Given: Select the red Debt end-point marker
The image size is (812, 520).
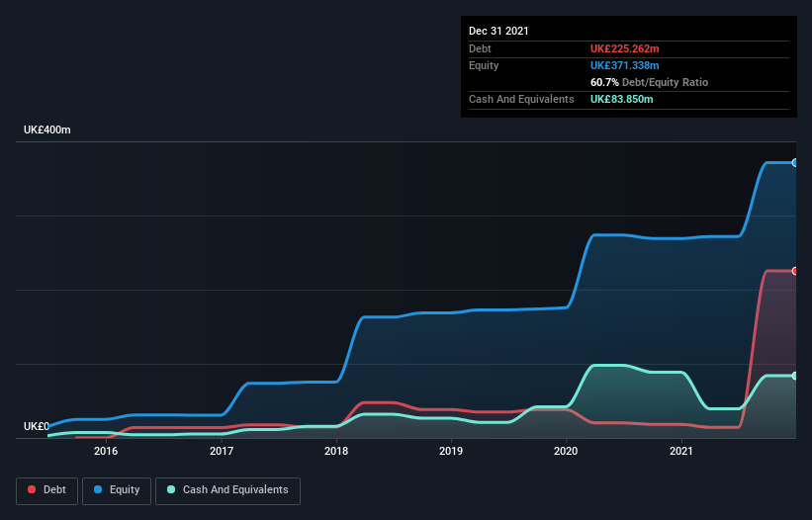Looking at the screenshot, I should click(x=795, y=271).
